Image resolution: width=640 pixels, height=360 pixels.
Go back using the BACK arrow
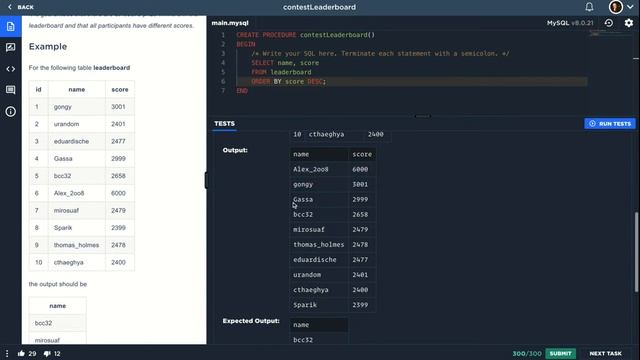(x=20, y=7)
